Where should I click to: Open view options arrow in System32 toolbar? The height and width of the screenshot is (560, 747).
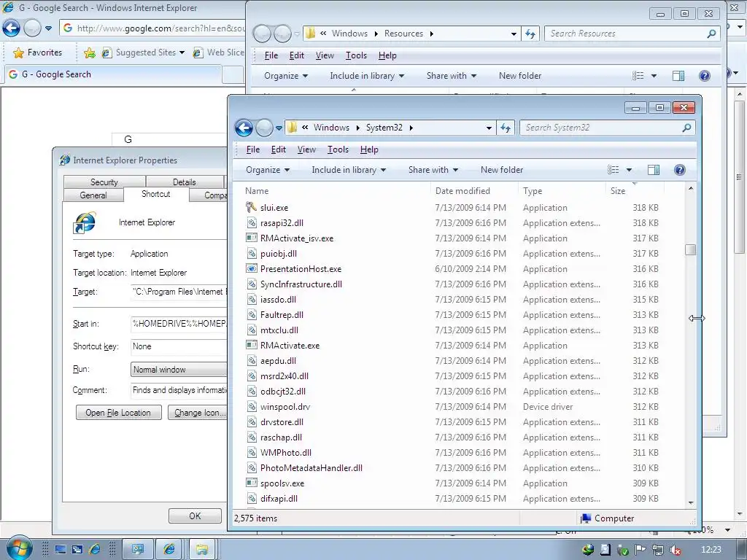pos(629,170)
